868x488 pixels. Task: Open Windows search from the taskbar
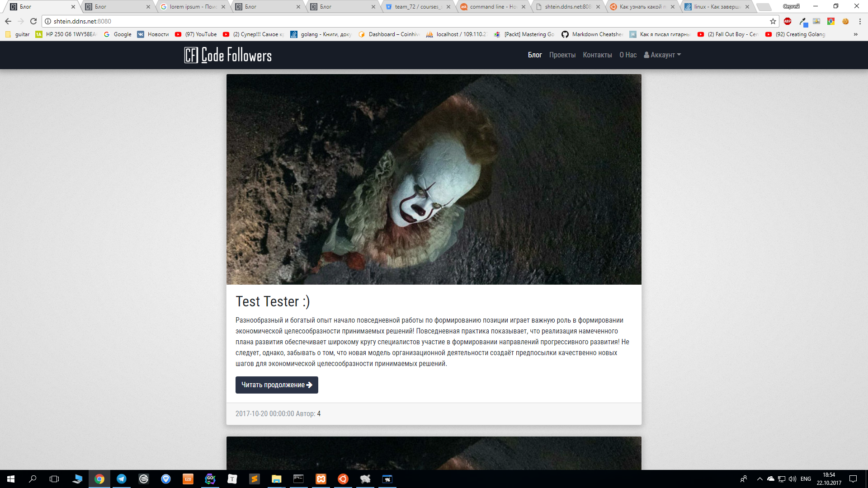click(33, 479)
